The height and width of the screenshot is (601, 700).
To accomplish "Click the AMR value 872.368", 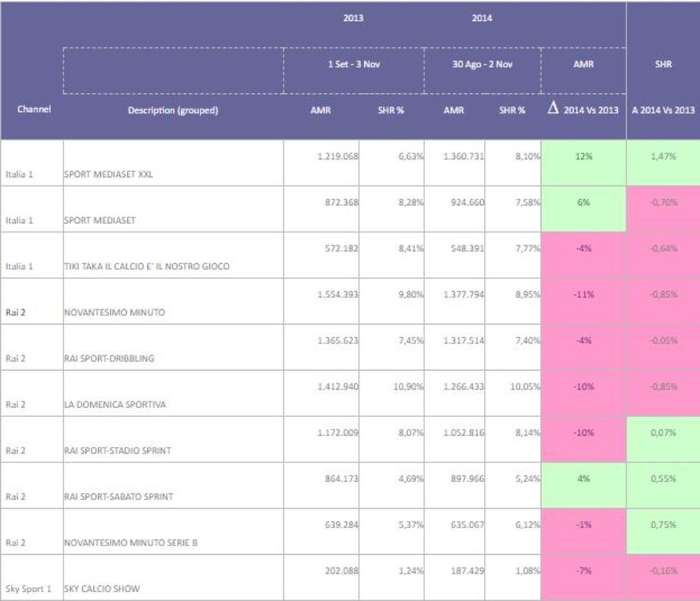I will coord(341,202).
